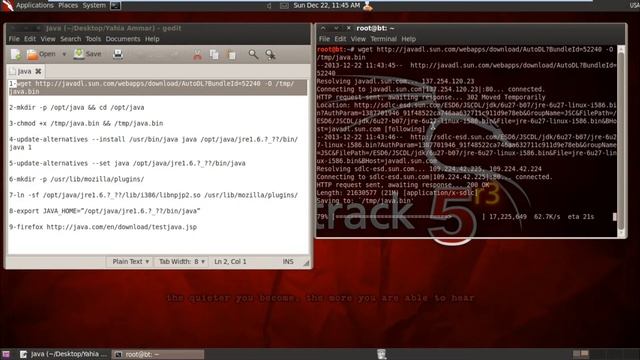Click line 5 update-alternatives --set java text
Screen dimensions: 640x360
pos(127,163)
